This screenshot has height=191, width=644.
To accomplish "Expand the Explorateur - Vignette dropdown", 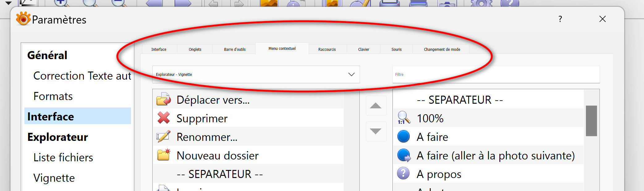I will tap(256, 75).
